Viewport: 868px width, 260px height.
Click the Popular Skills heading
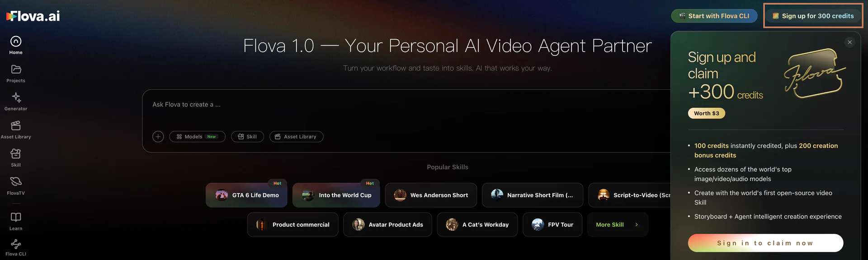point(448,167)
